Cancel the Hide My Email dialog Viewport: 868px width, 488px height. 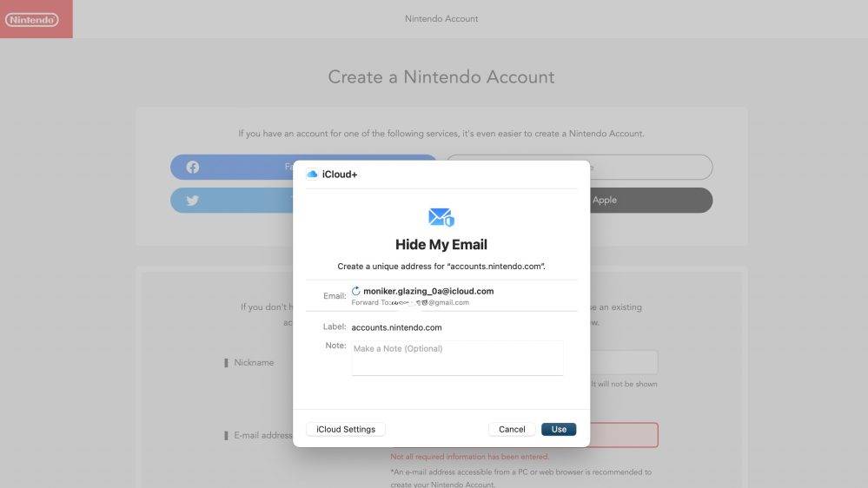click(512, 429)
